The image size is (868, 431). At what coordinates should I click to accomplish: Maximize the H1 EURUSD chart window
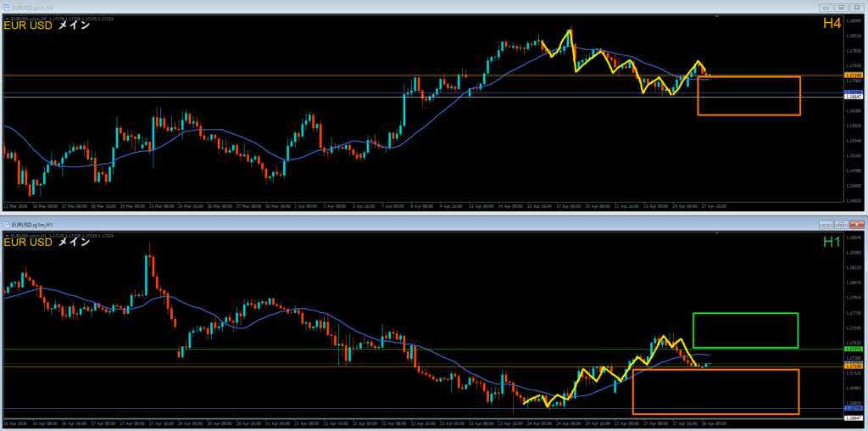tap(842, 224)
